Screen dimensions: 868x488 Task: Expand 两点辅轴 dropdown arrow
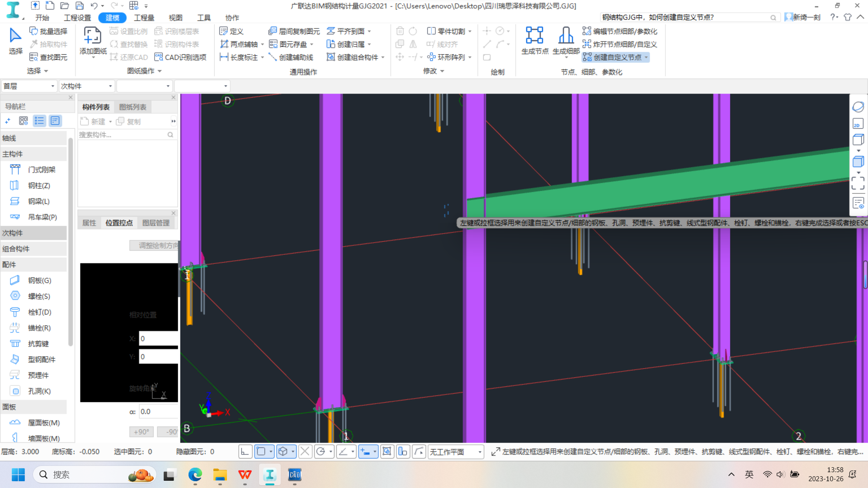[x=262, y=44]
